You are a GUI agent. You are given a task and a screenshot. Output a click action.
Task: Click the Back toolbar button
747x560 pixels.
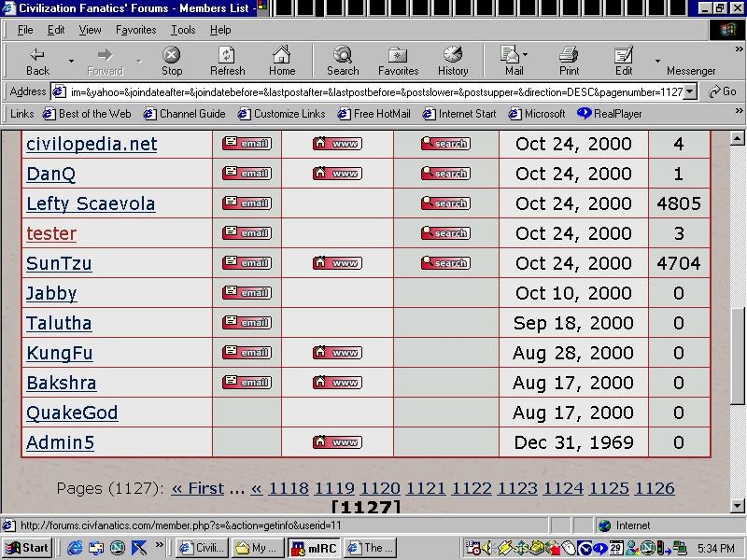point(37,62)
